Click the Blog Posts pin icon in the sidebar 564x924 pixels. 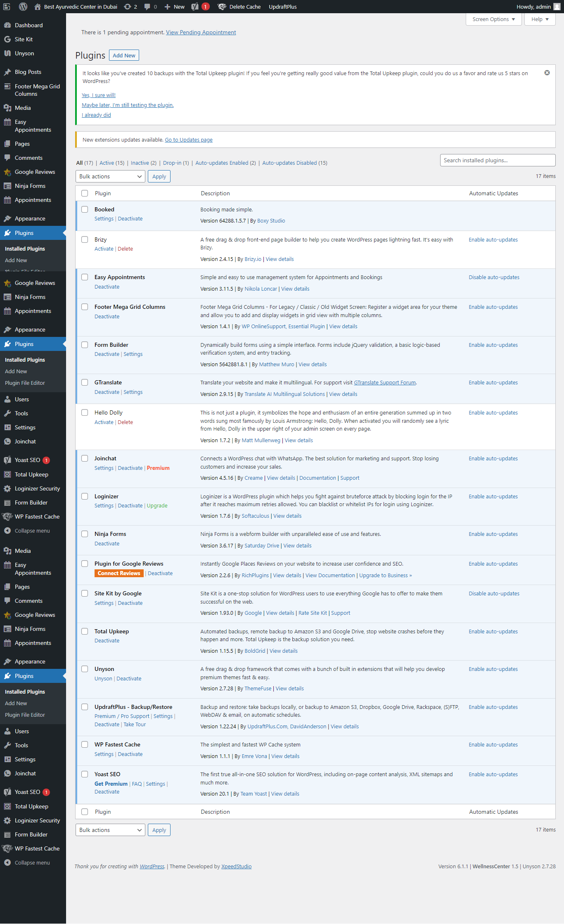pos(7,72)
